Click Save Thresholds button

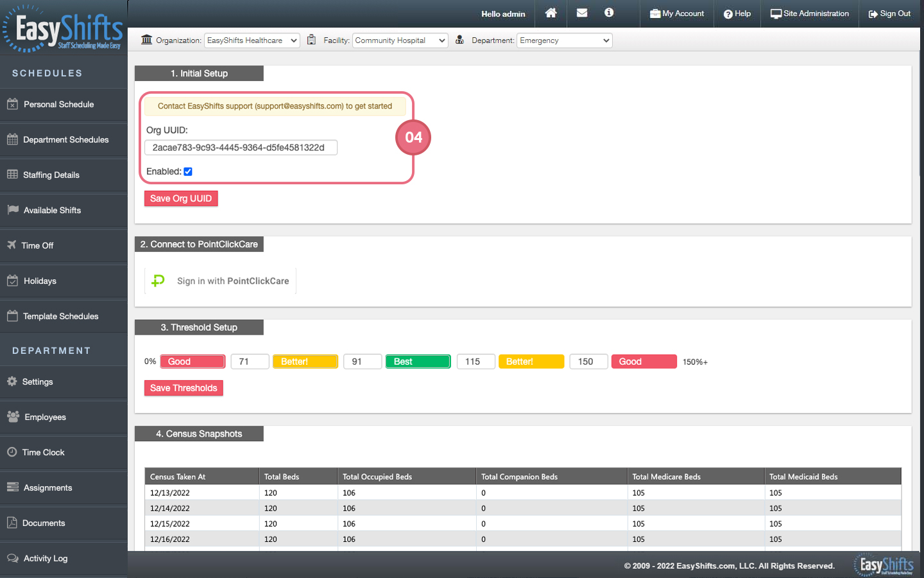click(x=184, y=388)
